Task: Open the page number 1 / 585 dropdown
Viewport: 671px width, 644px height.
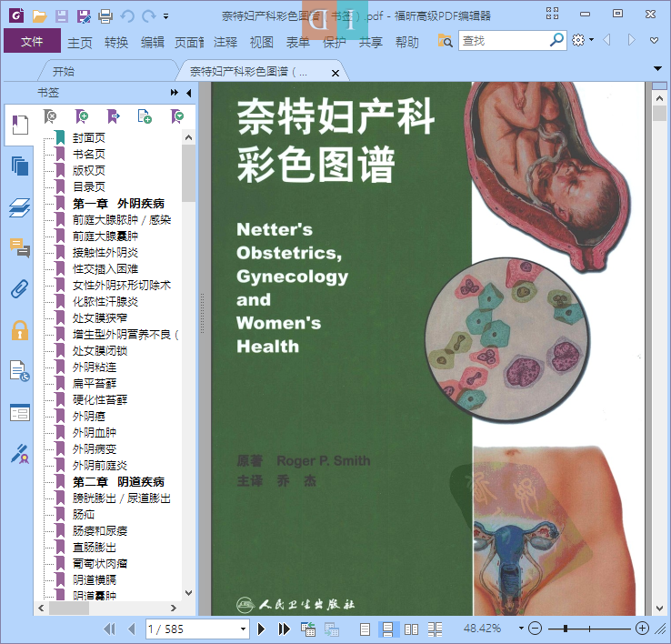Action: pos(243,629)
